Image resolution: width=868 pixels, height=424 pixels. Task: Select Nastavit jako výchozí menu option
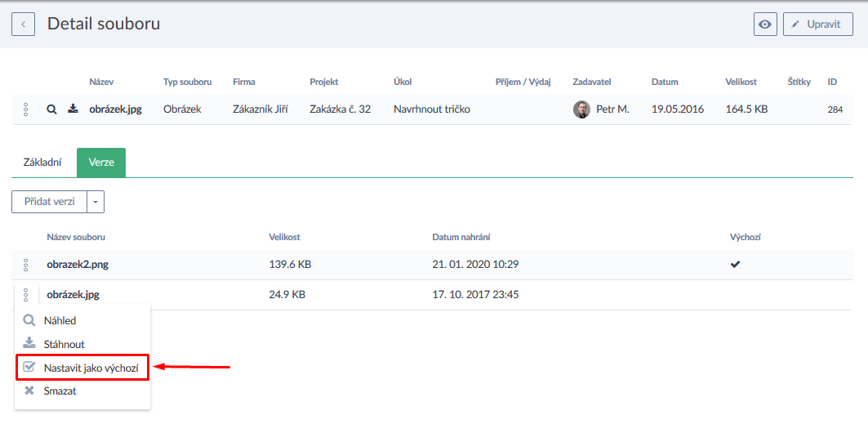point(90,368)
